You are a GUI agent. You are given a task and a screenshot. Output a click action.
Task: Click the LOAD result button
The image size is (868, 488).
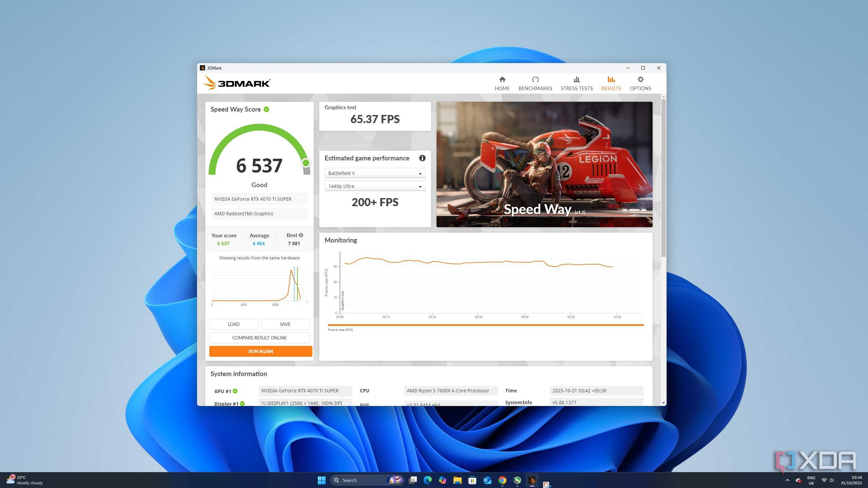pos(233,324)
